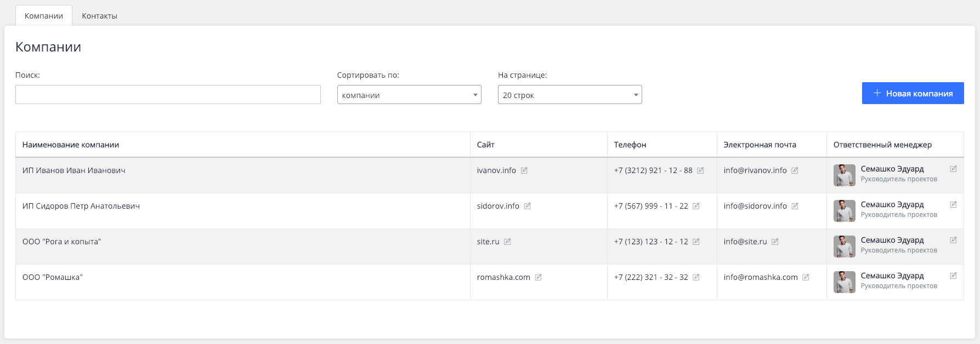The width and height of the screenshot is (980, 344).
Task: Edit phone number +7 (3212) 921-12-88
Action: click(700, 170)
